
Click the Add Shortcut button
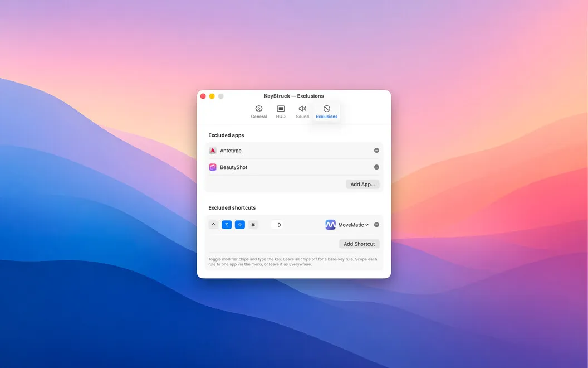pos(359,244)
